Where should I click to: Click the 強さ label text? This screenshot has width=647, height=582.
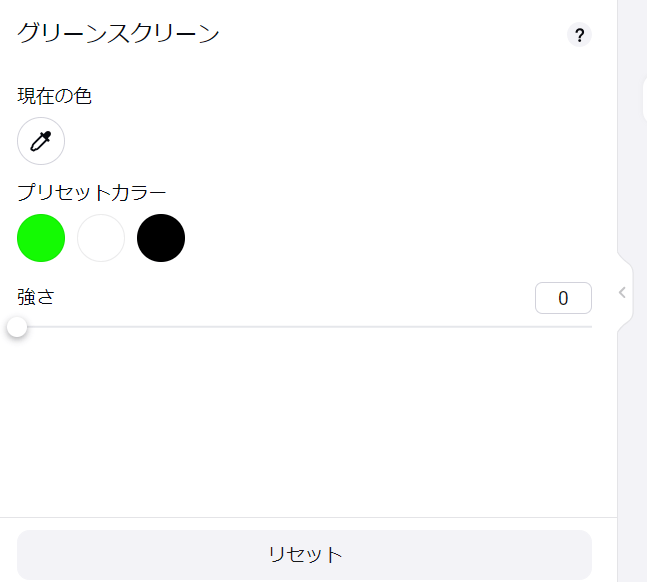pyautogui.click(x=36, y=297)
